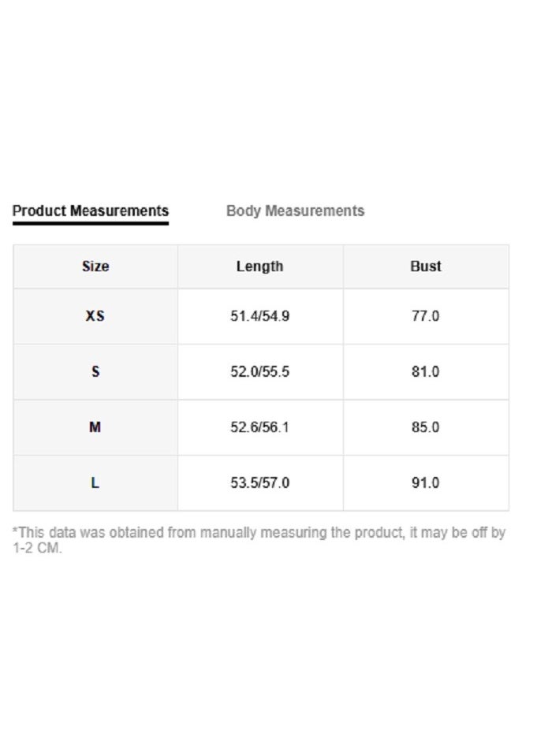Select the L size row label
The height and width of the screenshot is (756, 552).
(x=95, y=482)
